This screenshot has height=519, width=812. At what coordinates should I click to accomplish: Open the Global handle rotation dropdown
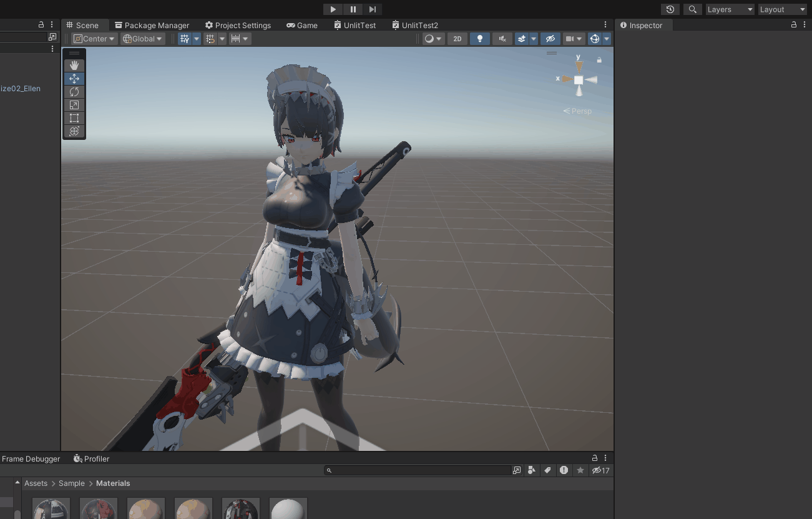tap(142, 39)
